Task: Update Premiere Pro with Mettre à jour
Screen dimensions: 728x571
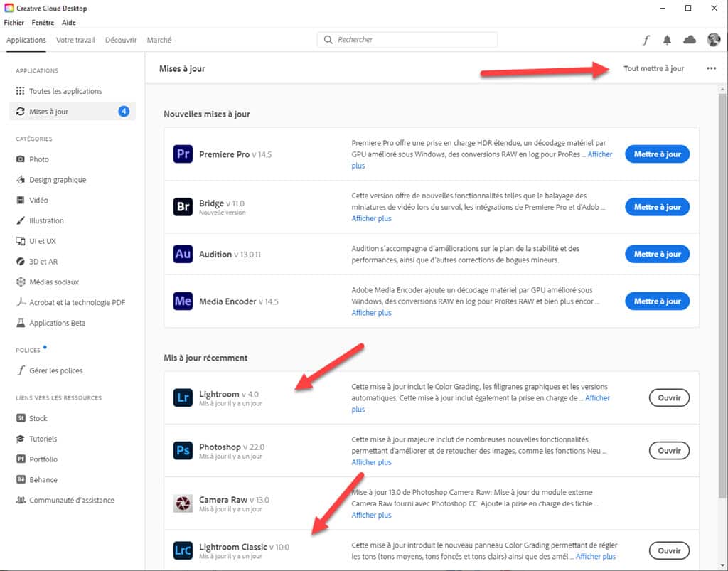Action: pyautogui.click(x=657, y=154)
